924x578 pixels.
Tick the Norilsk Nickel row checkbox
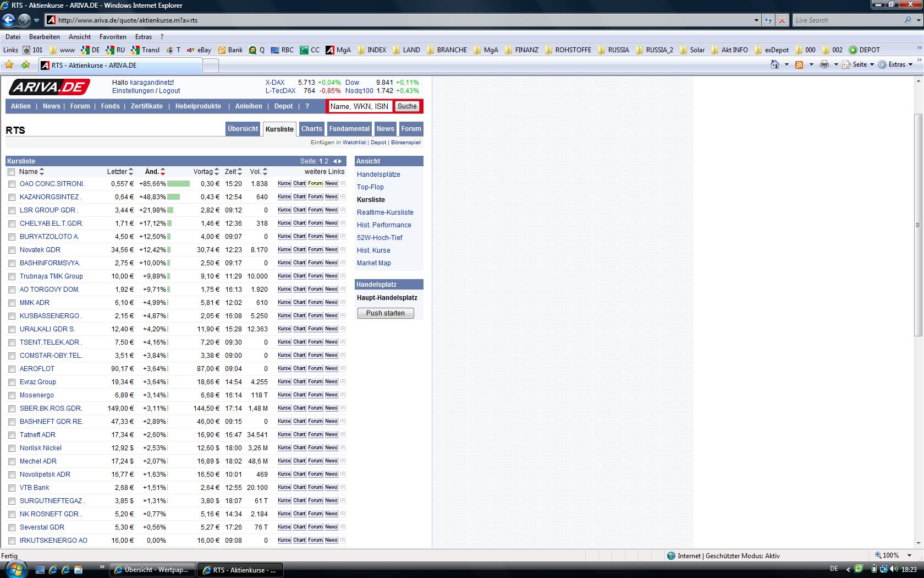click(12, 448)
